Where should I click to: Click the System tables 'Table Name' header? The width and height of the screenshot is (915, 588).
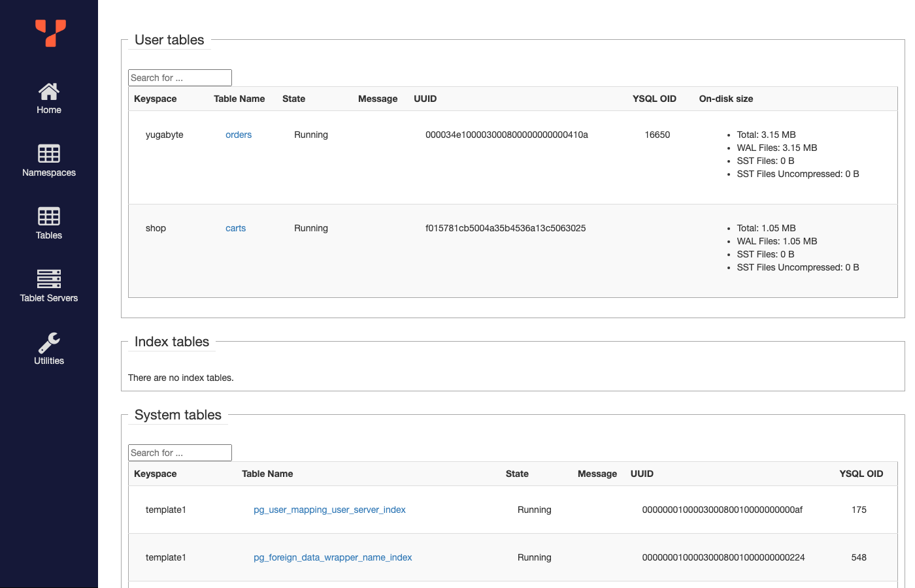(x=267, y=474)
